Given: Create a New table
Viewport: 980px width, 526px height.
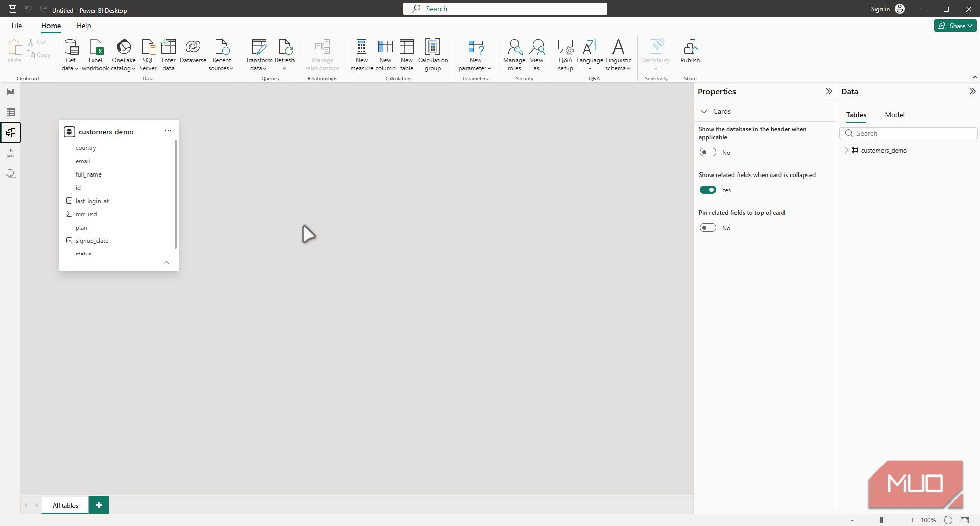Looking at the screenshot, I should [x=407, y=55].
